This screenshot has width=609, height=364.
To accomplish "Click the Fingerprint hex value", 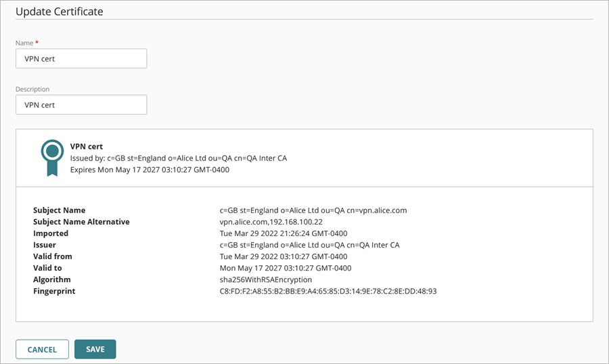I will (323, 291).
